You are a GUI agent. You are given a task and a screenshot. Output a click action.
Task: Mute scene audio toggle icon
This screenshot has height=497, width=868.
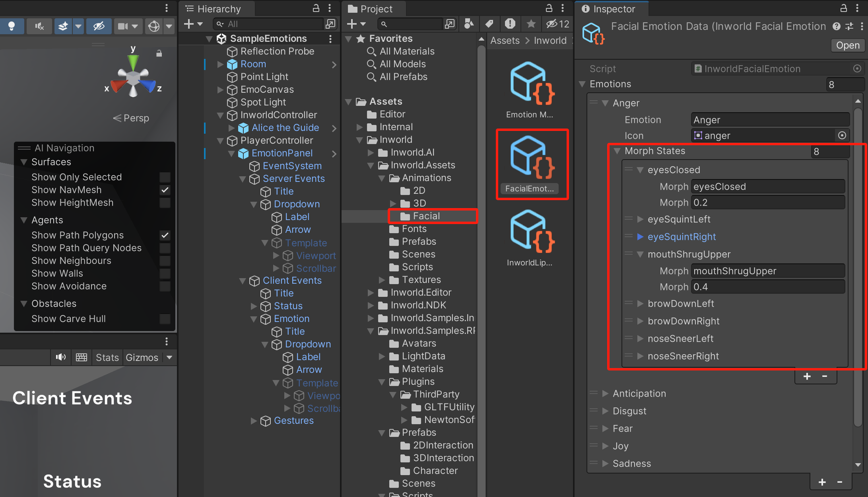pyautogui.click(x=39, y=26)
